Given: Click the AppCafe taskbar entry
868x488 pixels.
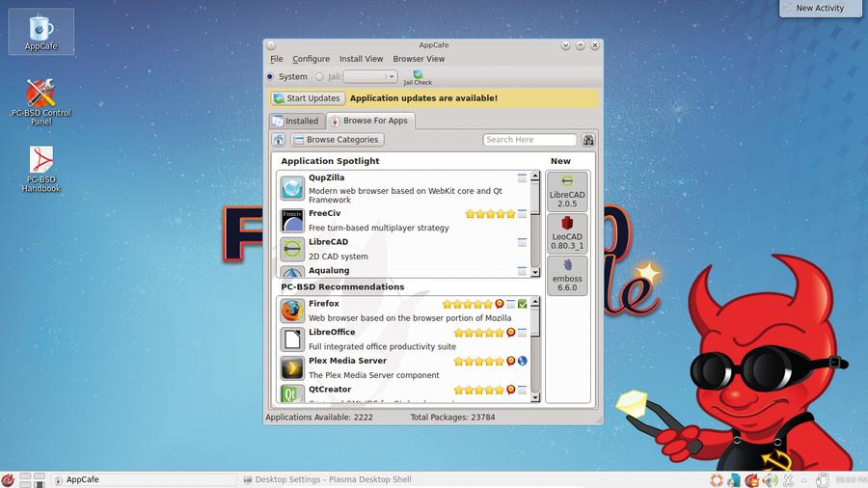Looking at the screenshot, I should pyautogui.click(x=144, y=479).
